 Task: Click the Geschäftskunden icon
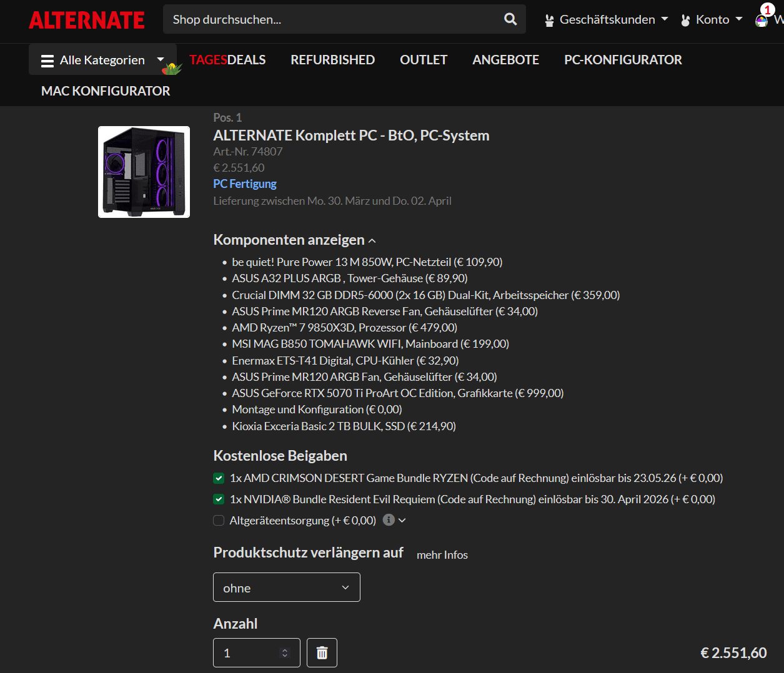click(549, 20)
